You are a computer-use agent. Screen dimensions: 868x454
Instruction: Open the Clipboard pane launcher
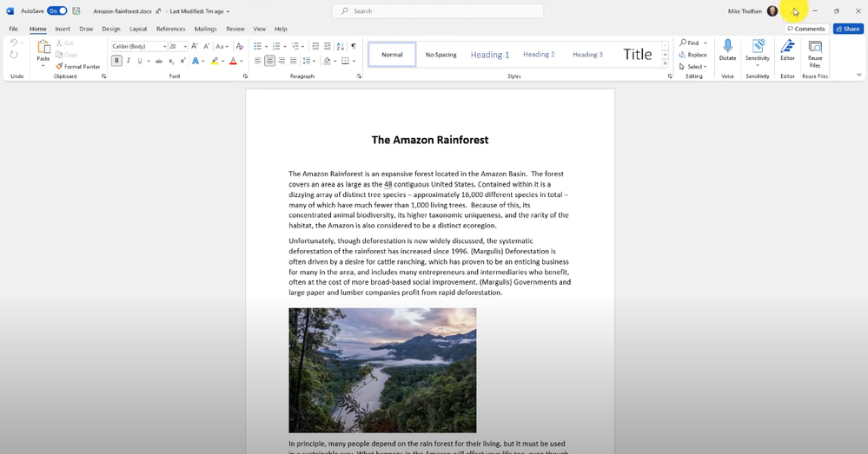(x=103, y=76)
